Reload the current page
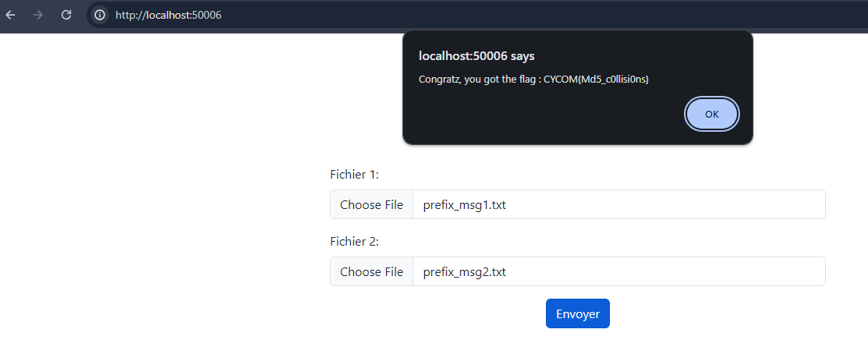The width and height of the screenshot is (868, 347). pos(66,14)
